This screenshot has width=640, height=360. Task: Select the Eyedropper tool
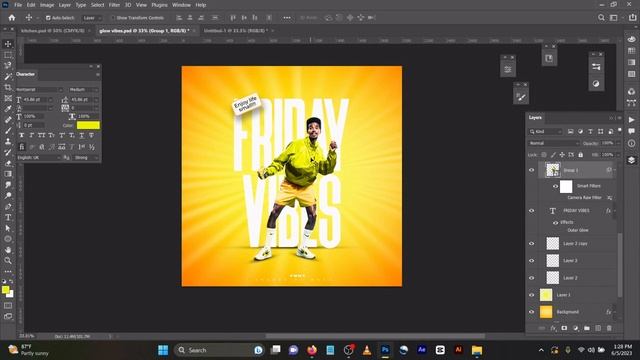point(8,109)
